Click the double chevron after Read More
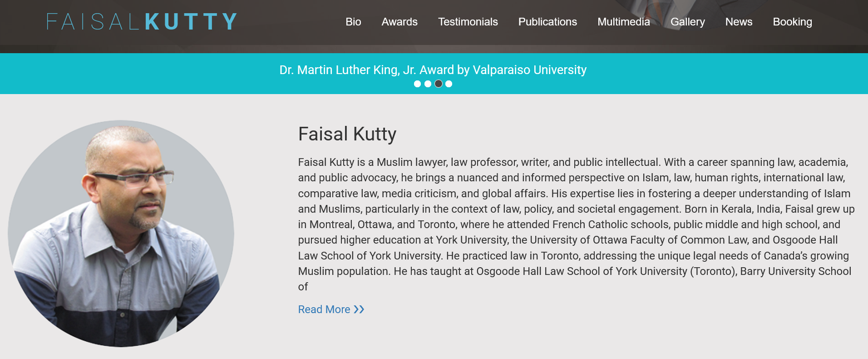868x359 pixels. tap(359, 309)
